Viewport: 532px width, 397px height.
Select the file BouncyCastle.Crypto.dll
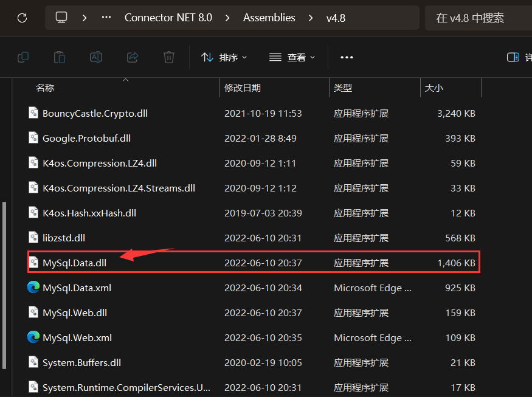click(95, 113)
